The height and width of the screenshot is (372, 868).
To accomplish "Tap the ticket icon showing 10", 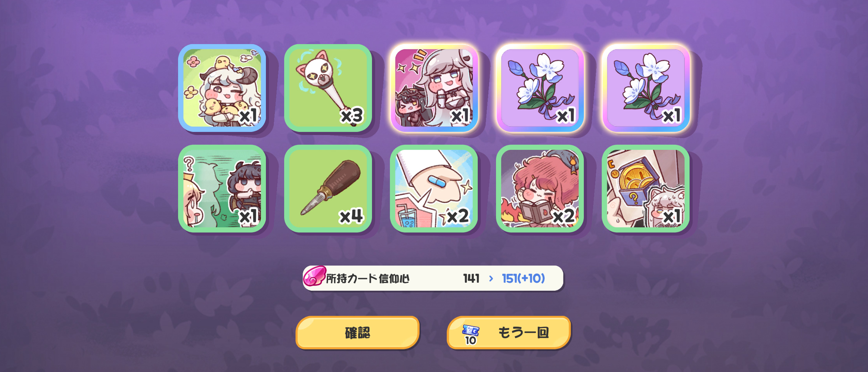I will 471,334.
